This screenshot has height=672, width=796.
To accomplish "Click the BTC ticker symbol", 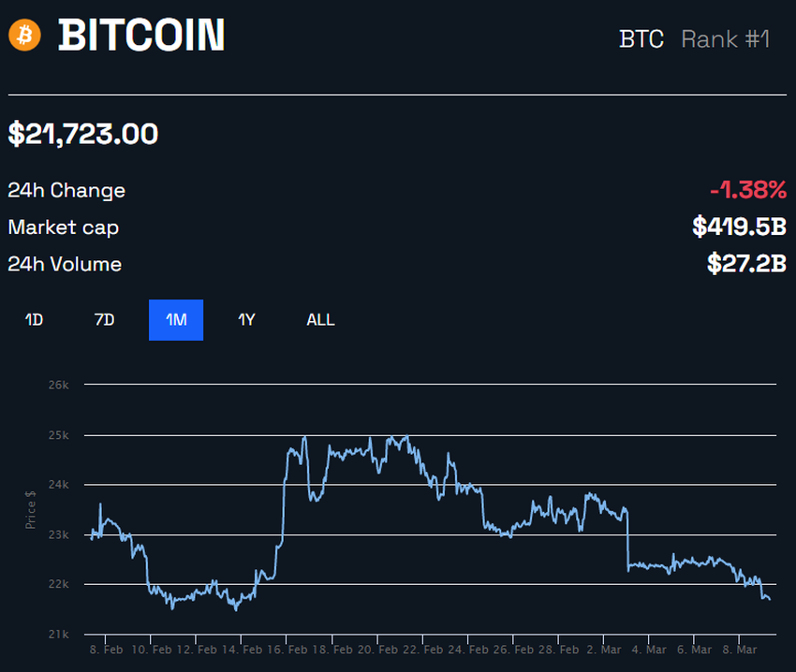I will (x=641, y=39).
